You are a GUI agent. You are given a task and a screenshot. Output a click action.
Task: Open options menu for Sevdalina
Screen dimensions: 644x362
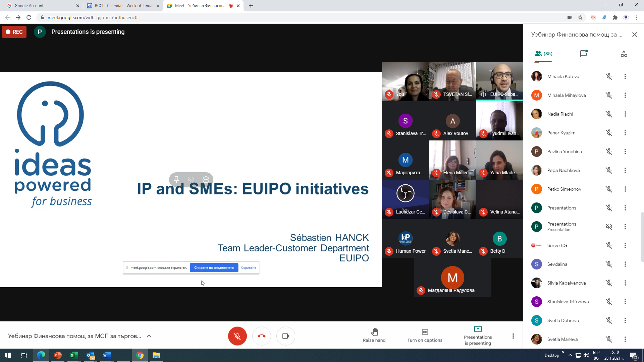pyautogui.click(x=625, y=264)
